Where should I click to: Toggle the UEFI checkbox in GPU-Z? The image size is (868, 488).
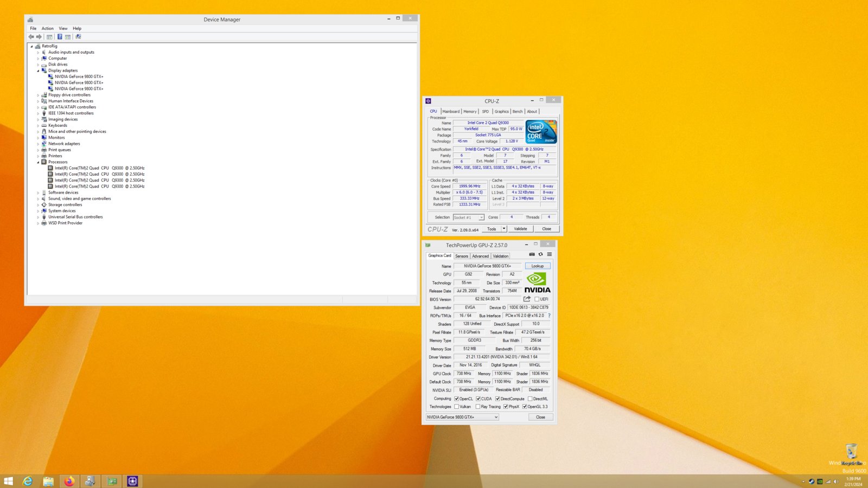(x=537, y=299)
